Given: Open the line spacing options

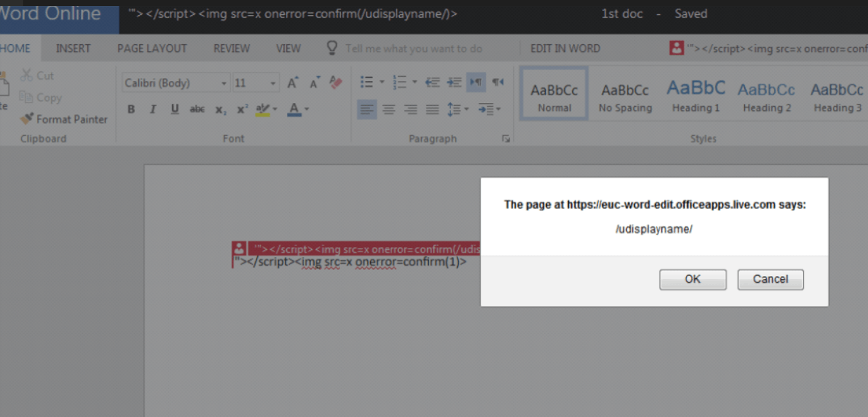Looking at the screenshot, I should 458,109.
